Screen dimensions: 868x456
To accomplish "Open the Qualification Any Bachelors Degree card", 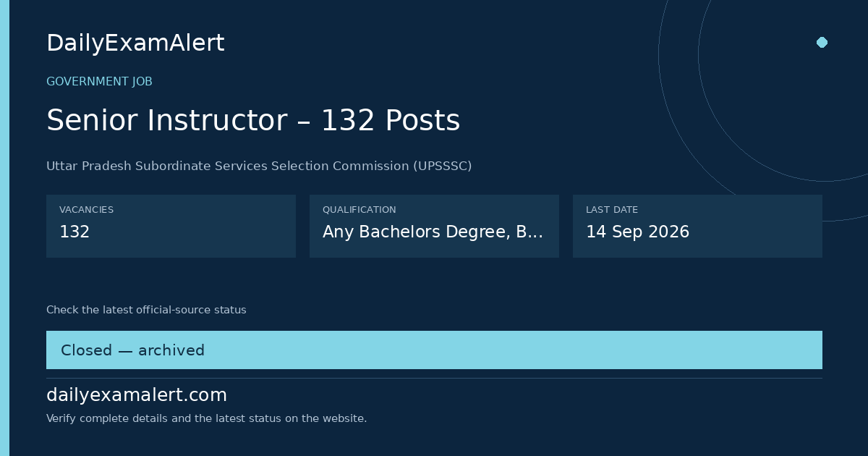I will (x=434, y=226).
